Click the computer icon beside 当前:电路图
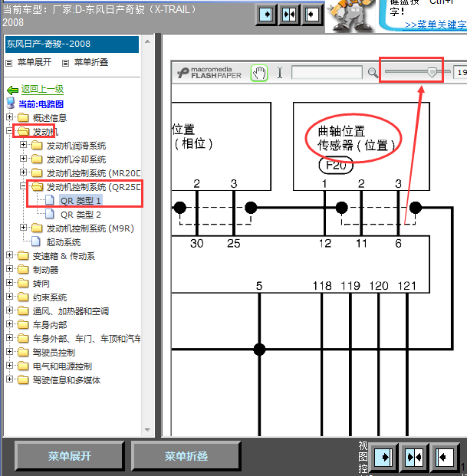The height and width of the screenshot is (476, 467). [11, 103]
